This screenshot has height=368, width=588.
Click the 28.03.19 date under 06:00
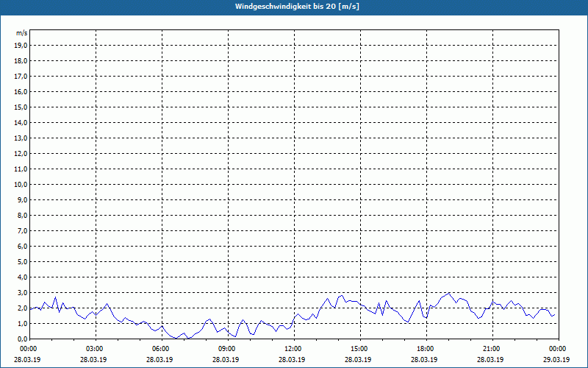point(159,360)
